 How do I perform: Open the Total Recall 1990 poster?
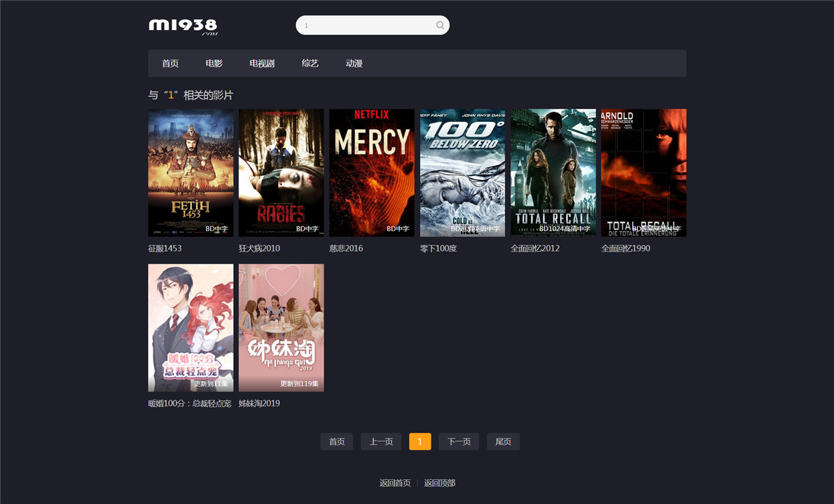click(x=644, y=173)
